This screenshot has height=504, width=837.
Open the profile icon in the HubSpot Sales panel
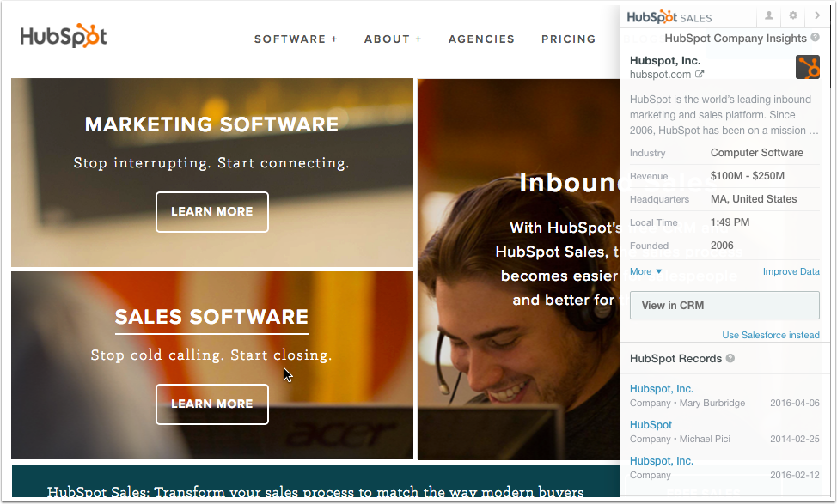tap(768, 16)
